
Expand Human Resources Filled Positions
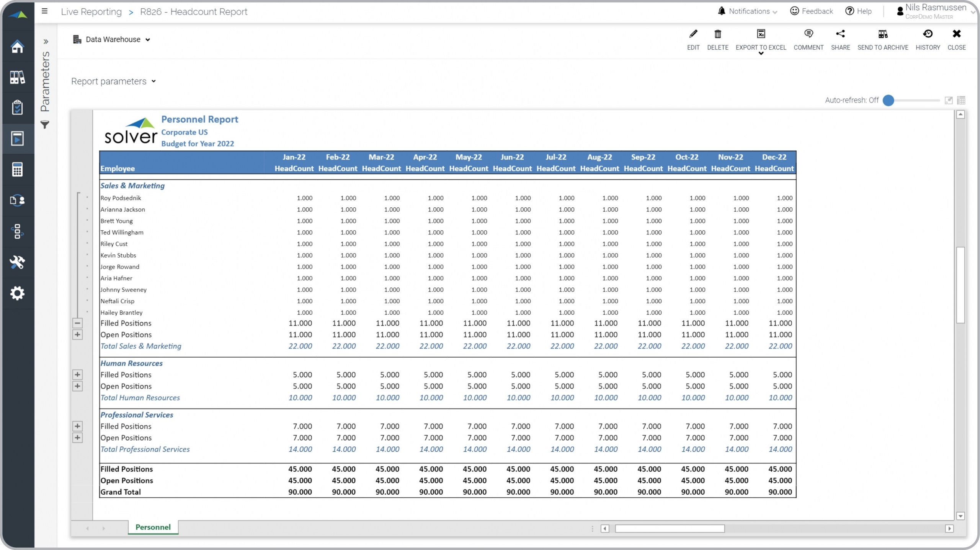77,375
